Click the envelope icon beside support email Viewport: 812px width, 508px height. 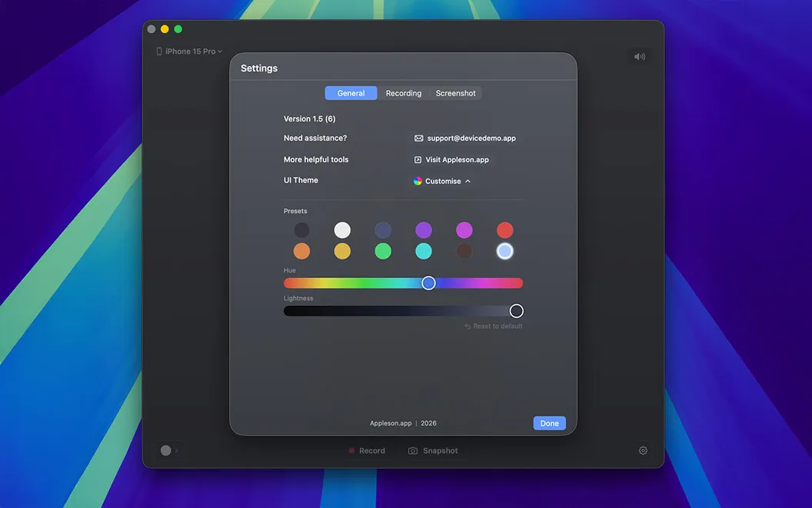click(x=418, y=139)
